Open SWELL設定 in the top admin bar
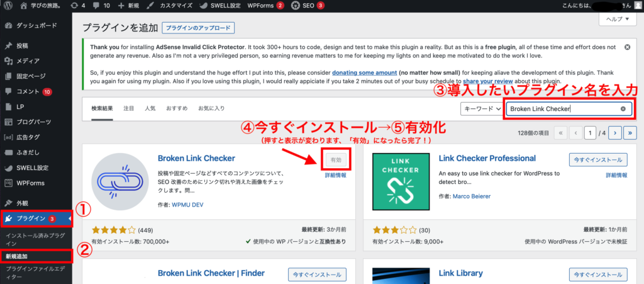Viewport: 644px width, 284px height. 220,6
